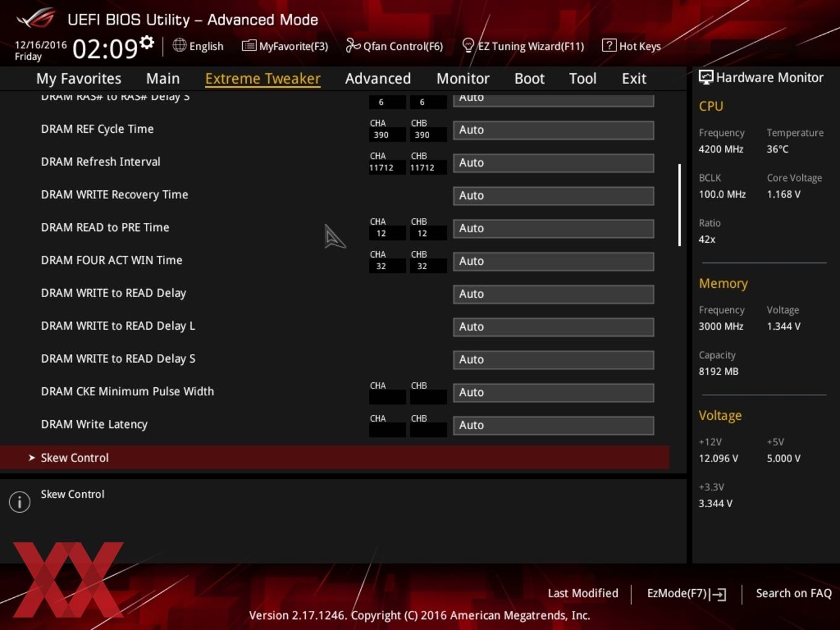The height and width of the screenshot is (630, 840).
Task: Click the DRAM Write Latency label
Action: pos(94,424)
